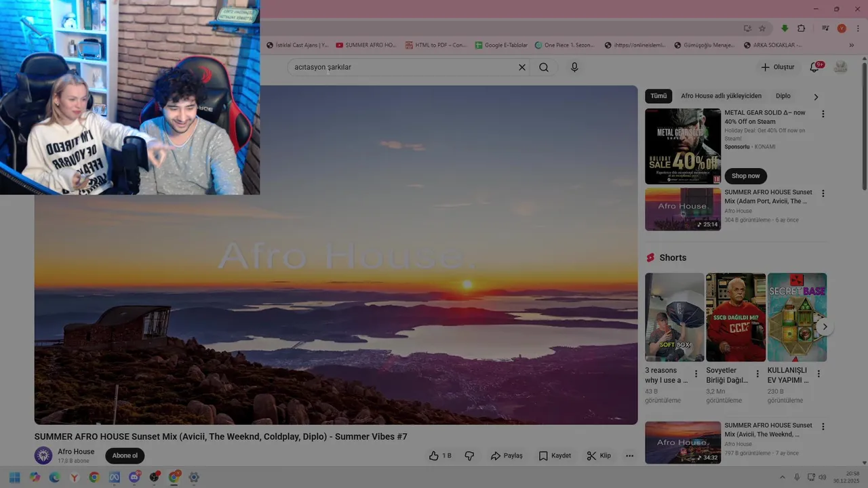Screen dimensions: 868x488
Task: Open the Afro House channel avatar
Action: (x=43, y=455)
